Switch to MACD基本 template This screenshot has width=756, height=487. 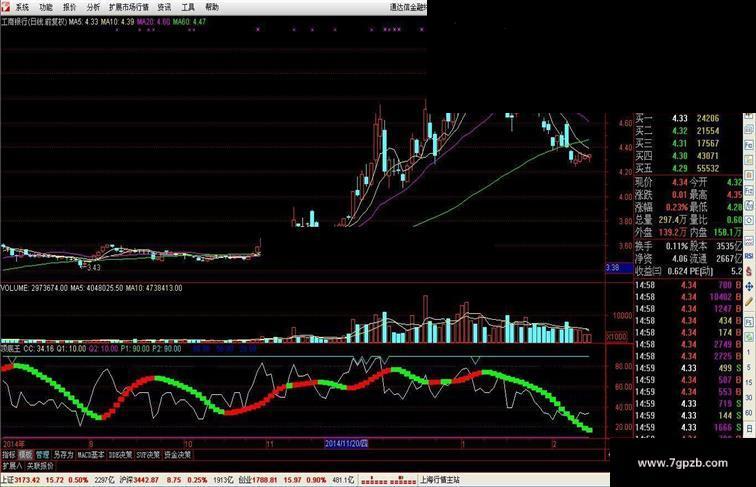91,454
